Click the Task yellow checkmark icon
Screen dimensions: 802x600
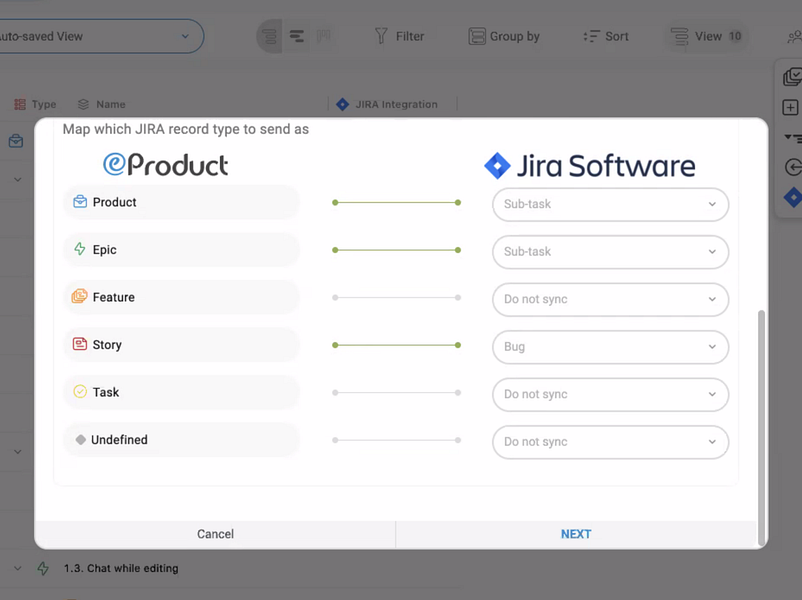coord(80,391)
